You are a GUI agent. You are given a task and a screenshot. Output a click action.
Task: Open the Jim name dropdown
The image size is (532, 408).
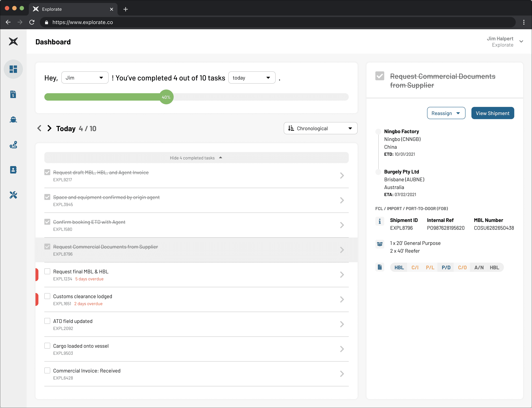85,78
